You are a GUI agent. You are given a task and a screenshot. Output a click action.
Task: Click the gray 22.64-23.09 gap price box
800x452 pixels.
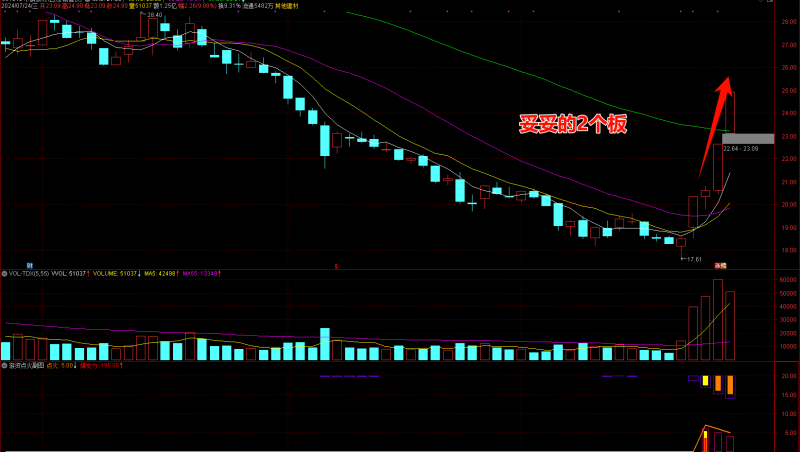[747, 138]
